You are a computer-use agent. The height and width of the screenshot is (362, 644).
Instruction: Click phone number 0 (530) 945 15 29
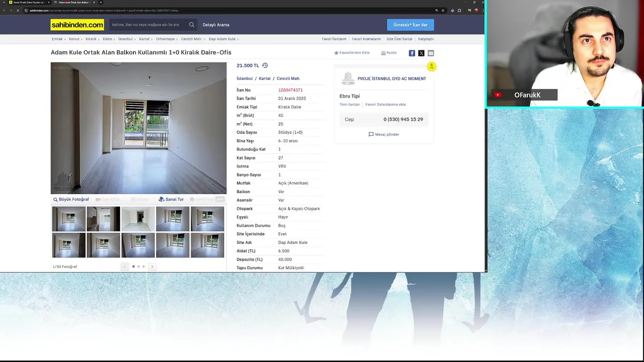pos(403,120)
